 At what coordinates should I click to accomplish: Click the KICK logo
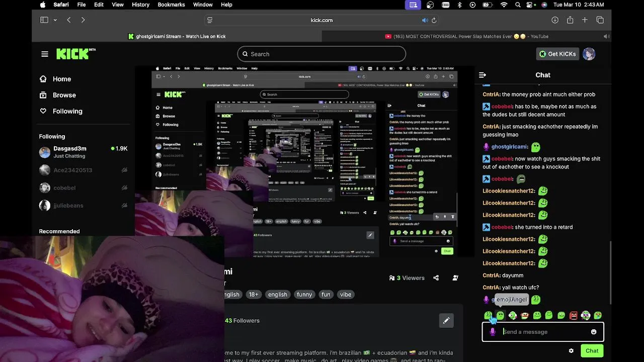point(75,54)
